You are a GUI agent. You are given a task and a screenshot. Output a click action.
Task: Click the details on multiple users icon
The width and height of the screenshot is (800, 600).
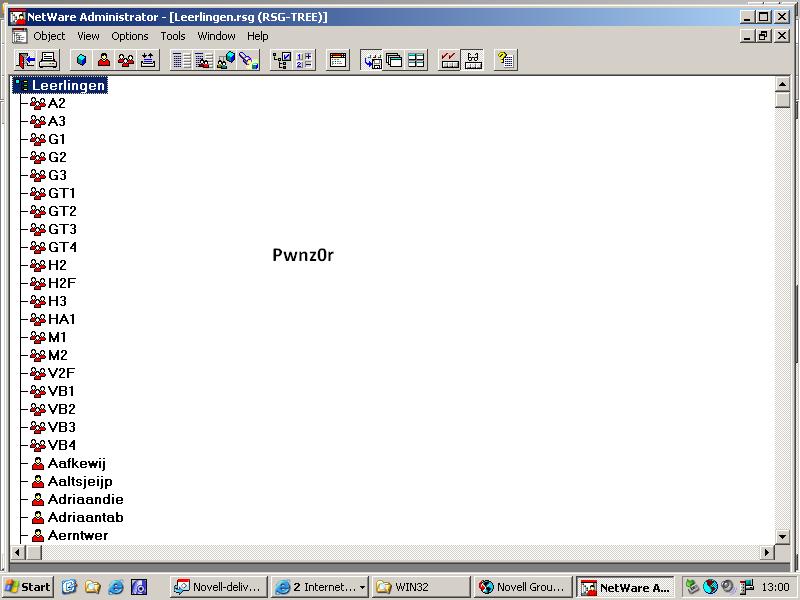click(204, 60)
